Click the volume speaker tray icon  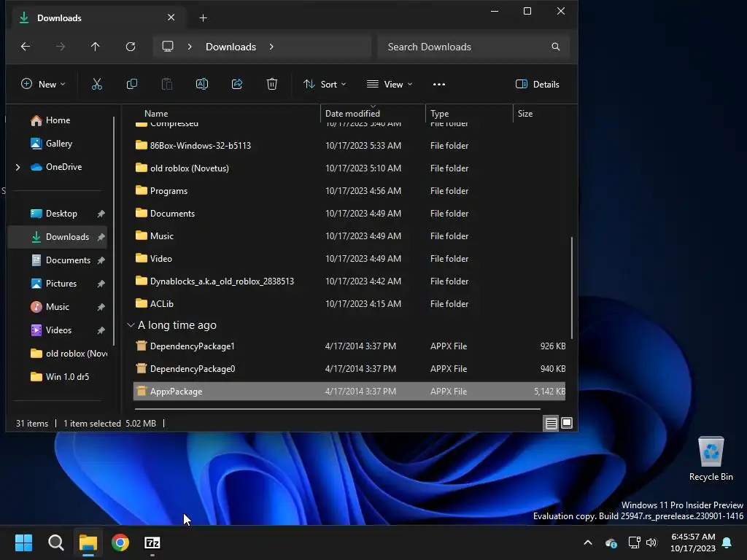click(651, 542)
